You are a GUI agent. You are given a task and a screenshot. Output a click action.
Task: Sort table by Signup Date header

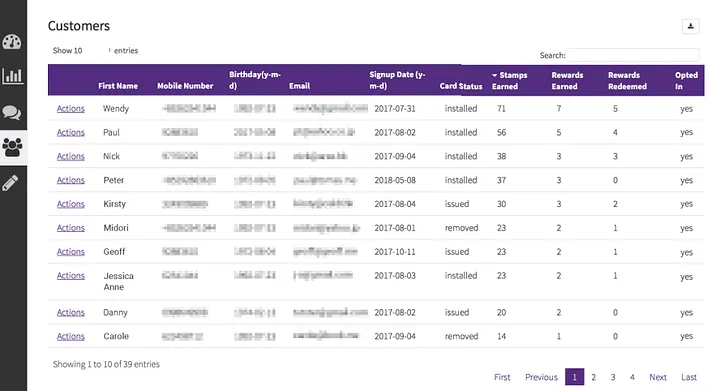[397, 80]
